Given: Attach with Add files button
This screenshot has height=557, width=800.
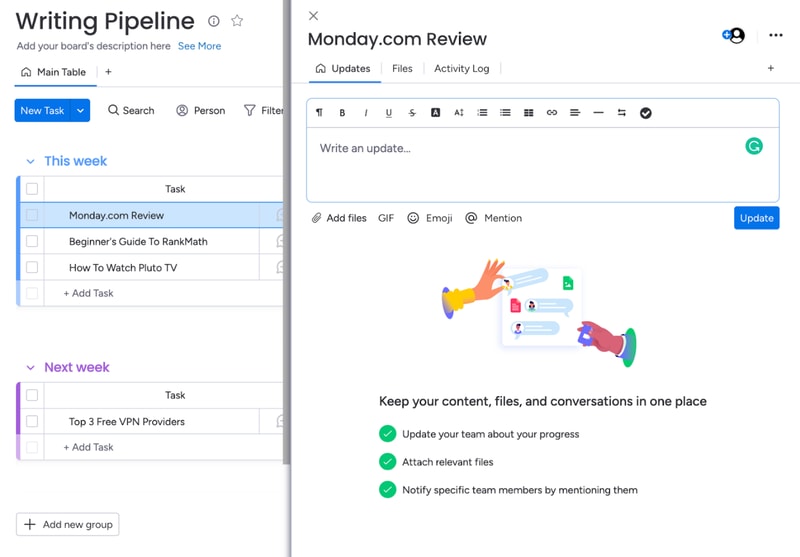Looking at the screenshot, I should click(339, 218).
